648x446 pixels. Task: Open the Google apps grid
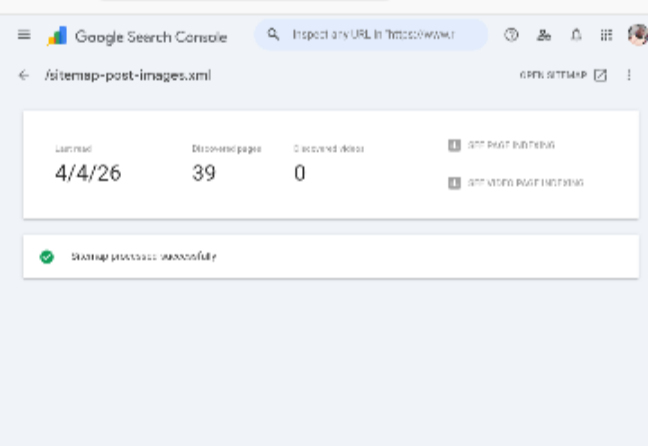(x=606, y=35)
